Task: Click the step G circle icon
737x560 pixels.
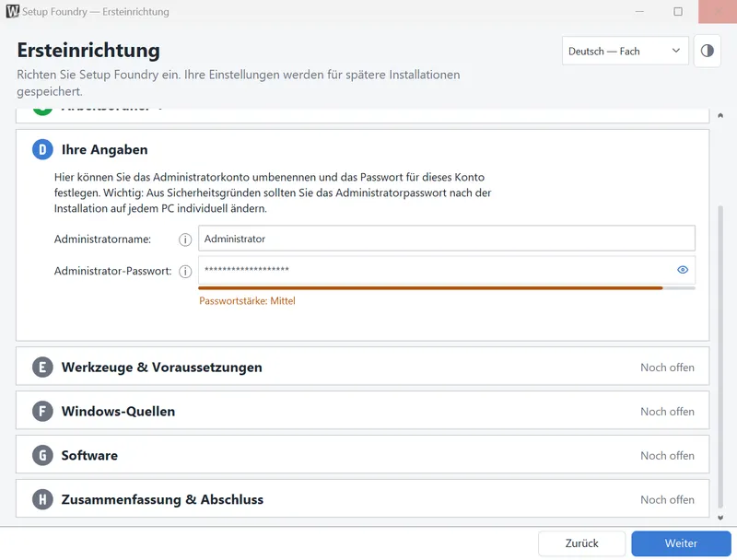Action: click(42, 455)
